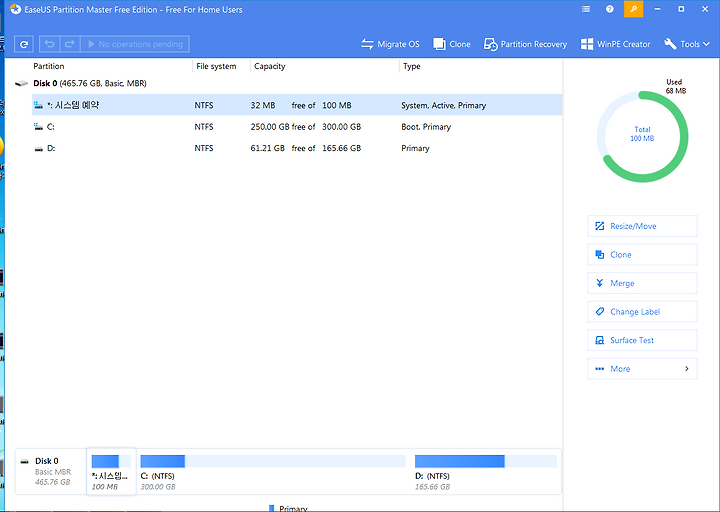Click the undo arrow in toolbar
The image size is (720, 512).
(x=50, y=44)
